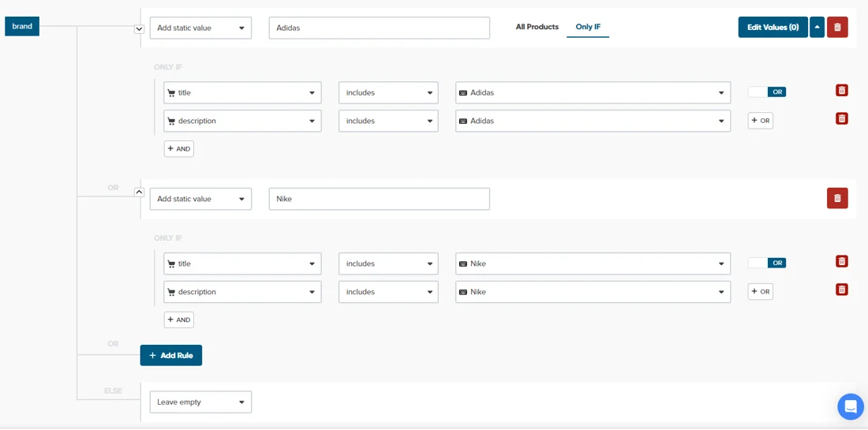Viewport: 868px width, 430px height.
Task: Expand the Nike rule block chevron
Action: (x=139, y=192)
